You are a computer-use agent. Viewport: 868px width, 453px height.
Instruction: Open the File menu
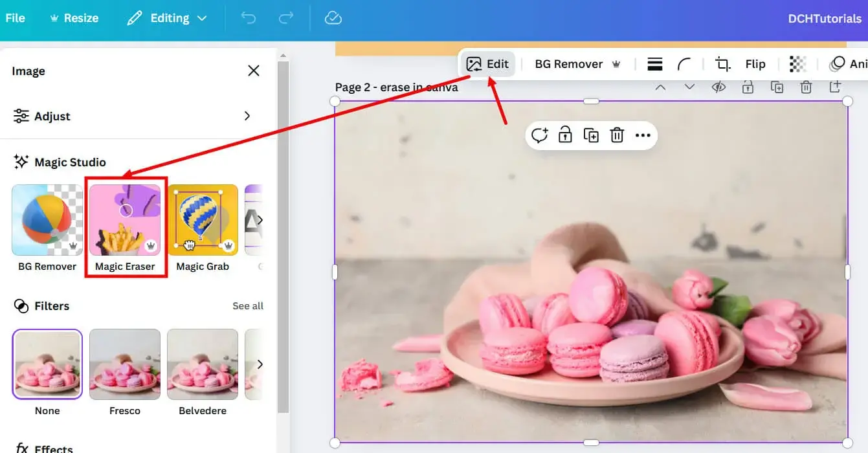[14, 17]
